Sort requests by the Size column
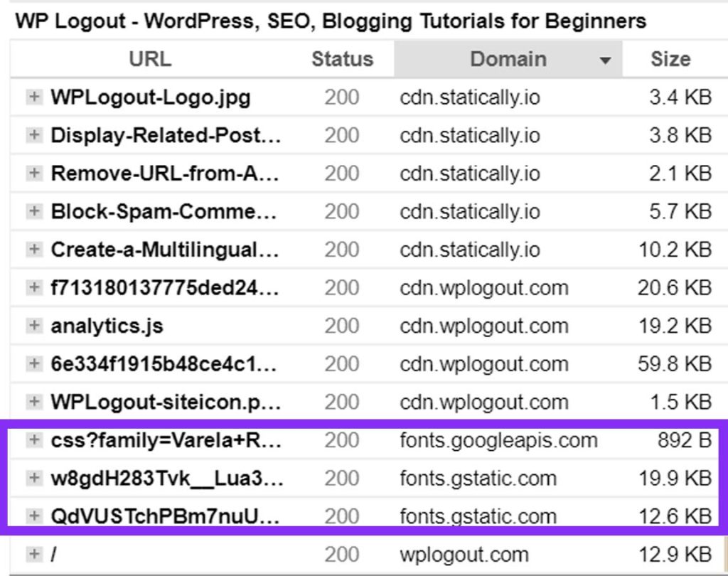 670,59
